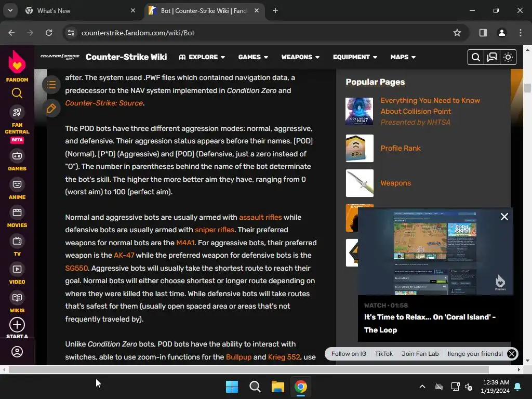Expand the Maps dropdown menu

[403, 57]
